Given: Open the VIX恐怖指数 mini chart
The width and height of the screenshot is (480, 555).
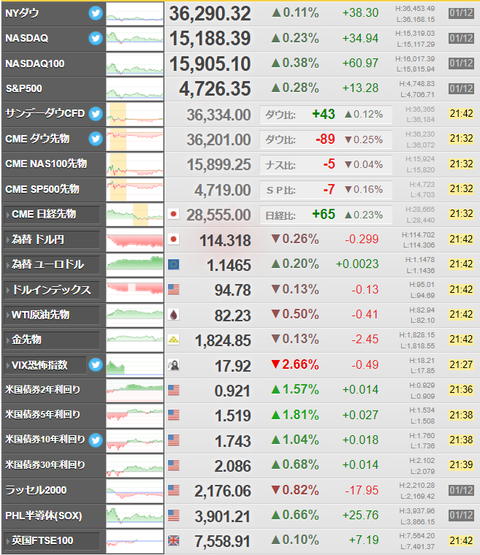Looking at the screenshot, I should [135, 365].
